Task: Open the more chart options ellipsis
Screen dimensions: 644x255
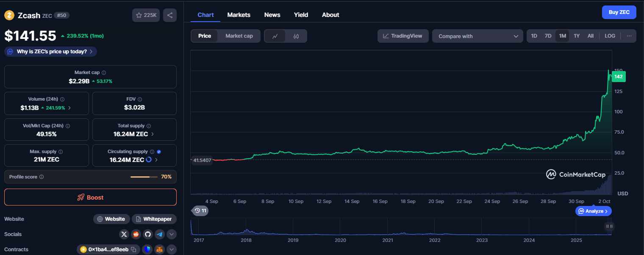Action: (x=629, y=36)
